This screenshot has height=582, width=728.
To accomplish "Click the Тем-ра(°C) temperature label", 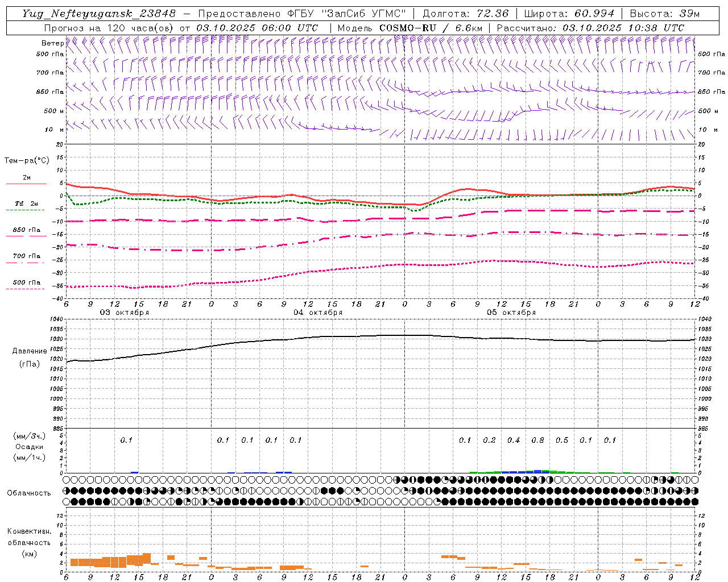I will click(27, 161).
